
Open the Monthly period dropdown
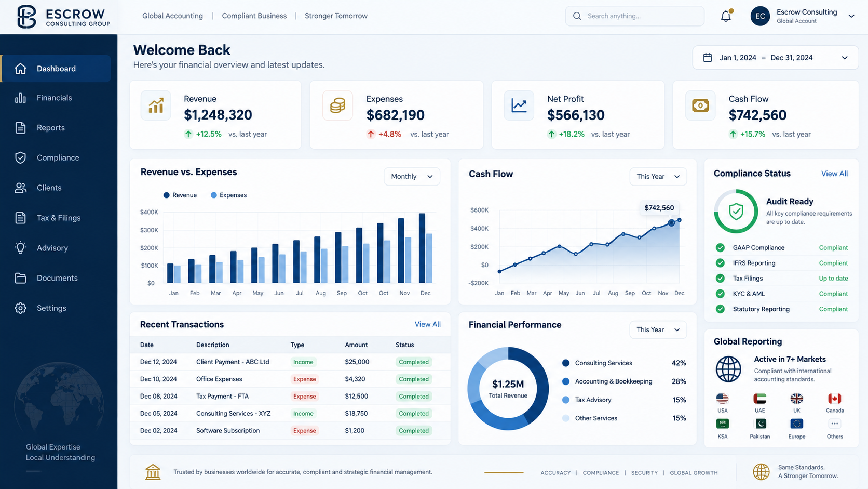coord(412,177)
